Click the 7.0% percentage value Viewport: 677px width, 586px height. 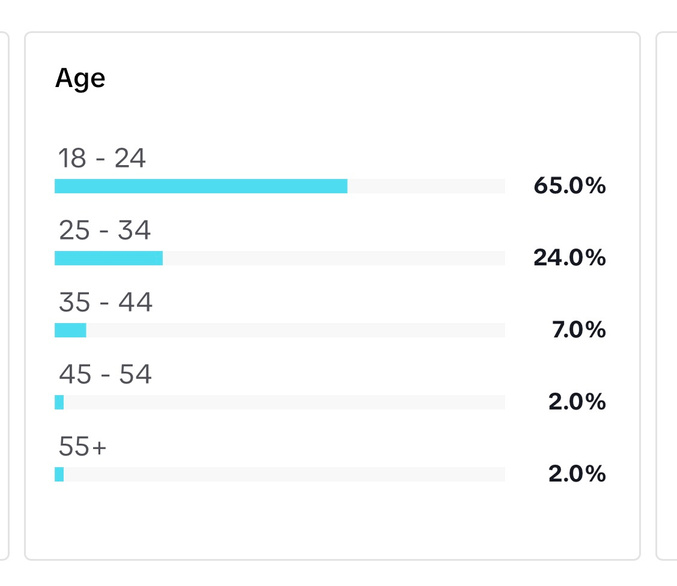[578, 330]
